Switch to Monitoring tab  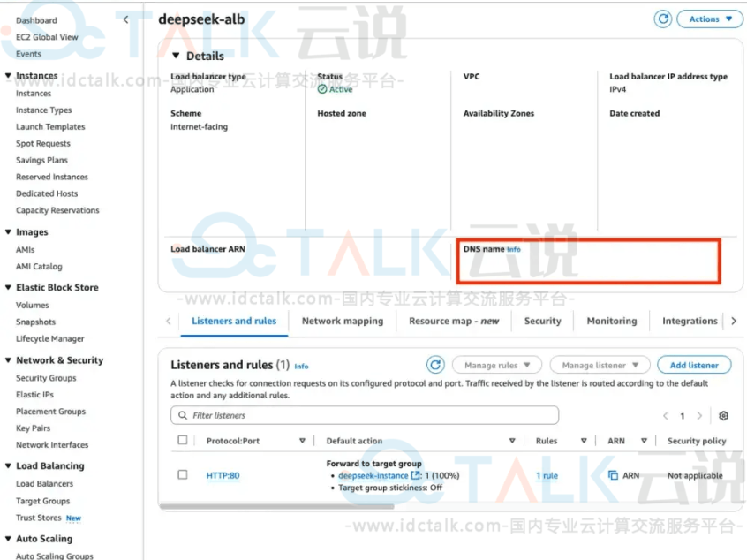(x=612, y=321)
